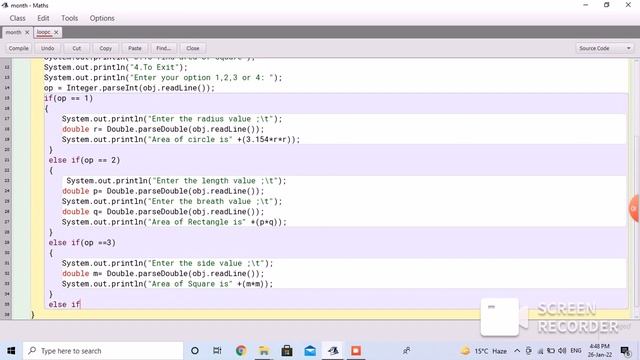
Task: Open the 4:48 PM clock and date
Action: (x=600, y=350)
